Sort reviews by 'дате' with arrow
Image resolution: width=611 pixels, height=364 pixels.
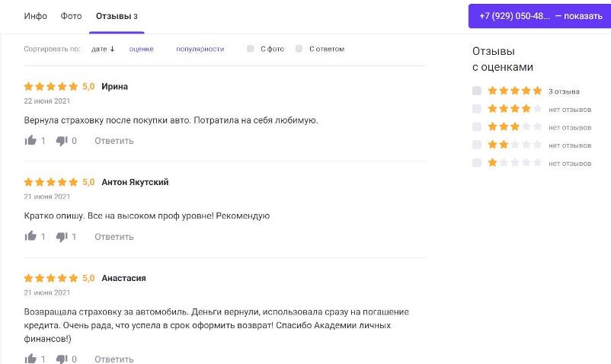click(103, 49)
